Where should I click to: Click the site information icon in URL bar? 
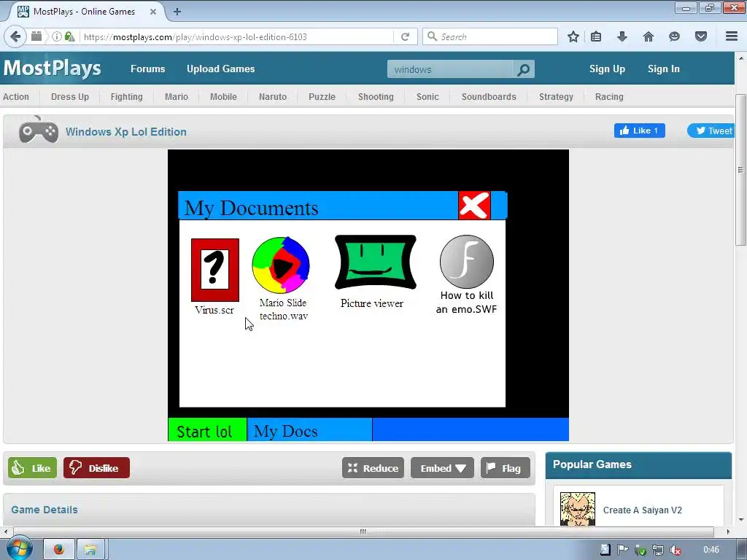pos(57,36)
